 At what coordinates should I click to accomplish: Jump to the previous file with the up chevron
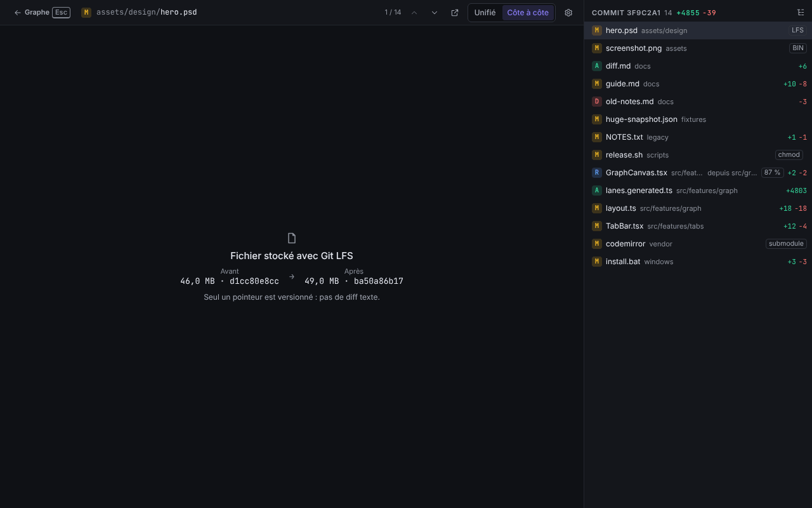[414, 13]
